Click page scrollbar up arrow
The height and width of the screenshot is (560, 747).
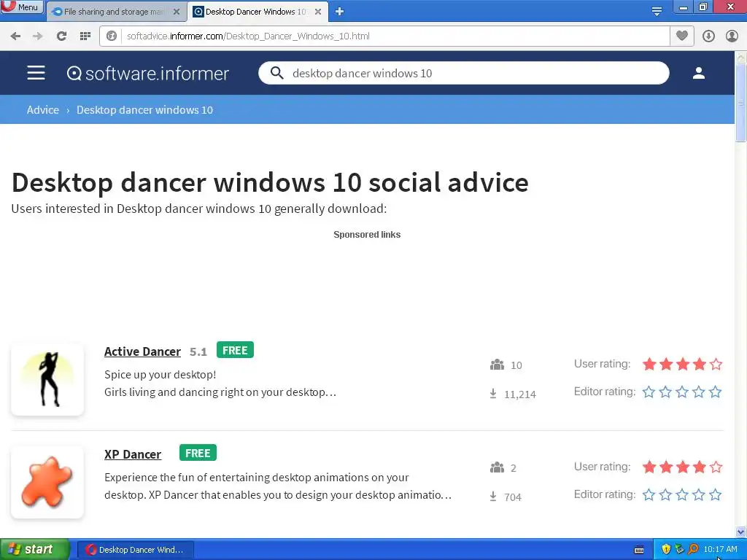(741, 57)
